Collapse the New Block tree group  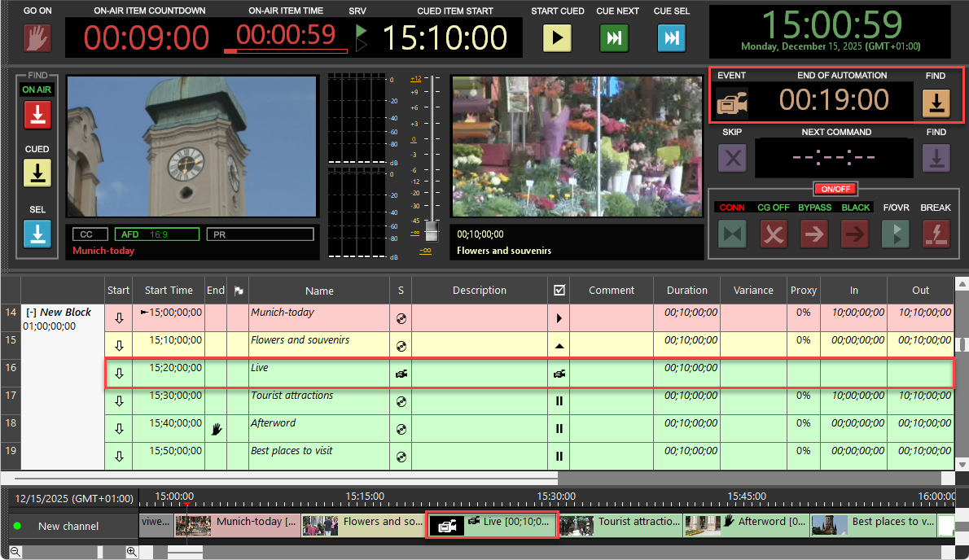click(x=31, y=313)
